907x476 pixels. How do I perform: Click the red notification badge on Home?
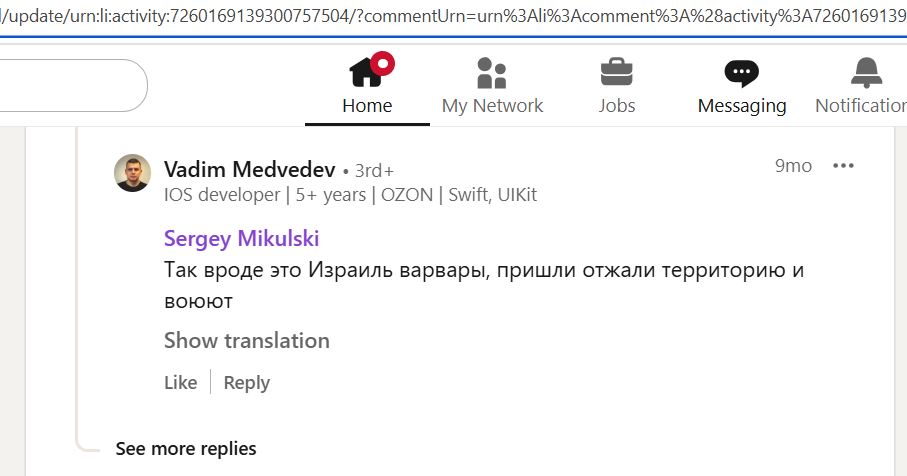click(x=383, y=63)
